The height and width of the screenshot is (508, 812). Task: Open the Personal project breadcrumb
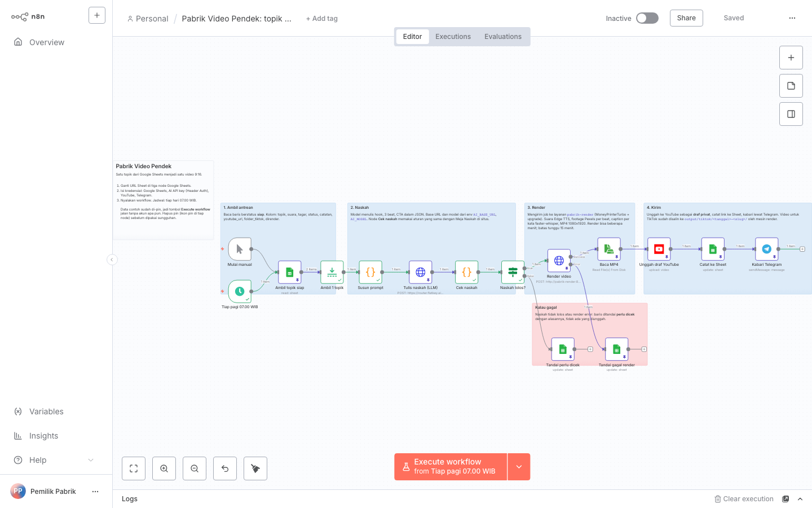(x=148, y=19)
